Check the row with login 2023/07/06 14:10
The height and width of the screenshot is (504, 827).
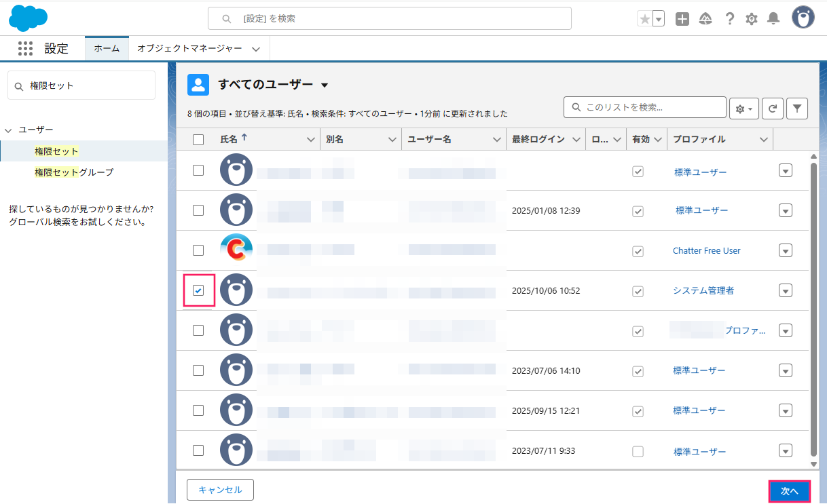198,370
